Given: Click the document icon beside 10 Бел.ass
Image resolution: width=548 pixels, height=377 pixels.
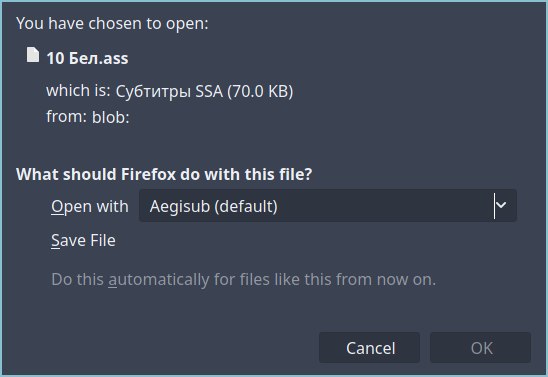Looking at the screenshot, I should pos(33,55).
